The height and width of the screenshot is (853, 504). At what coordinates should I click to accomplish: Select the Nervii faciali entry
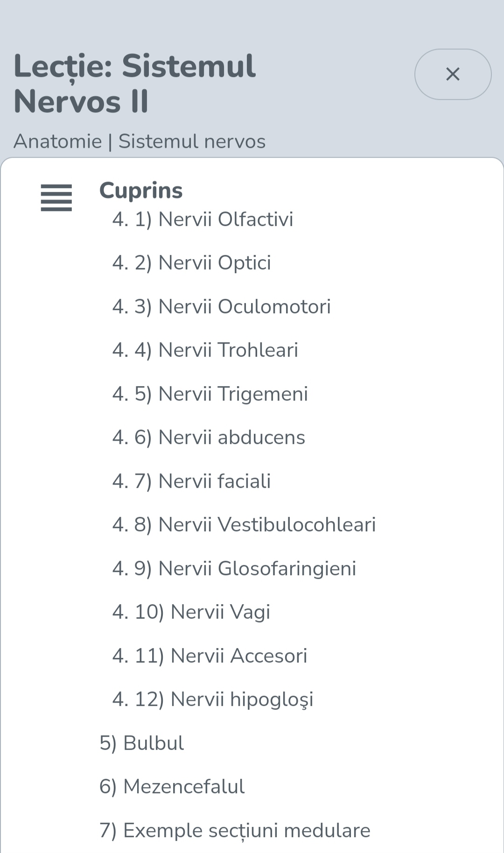(191, 481)
